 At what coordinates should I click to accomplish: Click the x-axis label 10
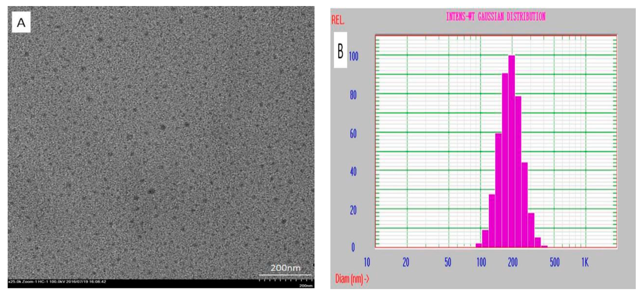(x=367, y=262)
